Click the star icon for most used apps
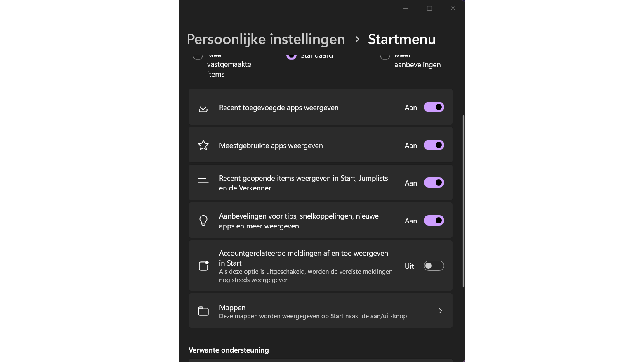 click(203, 145)
